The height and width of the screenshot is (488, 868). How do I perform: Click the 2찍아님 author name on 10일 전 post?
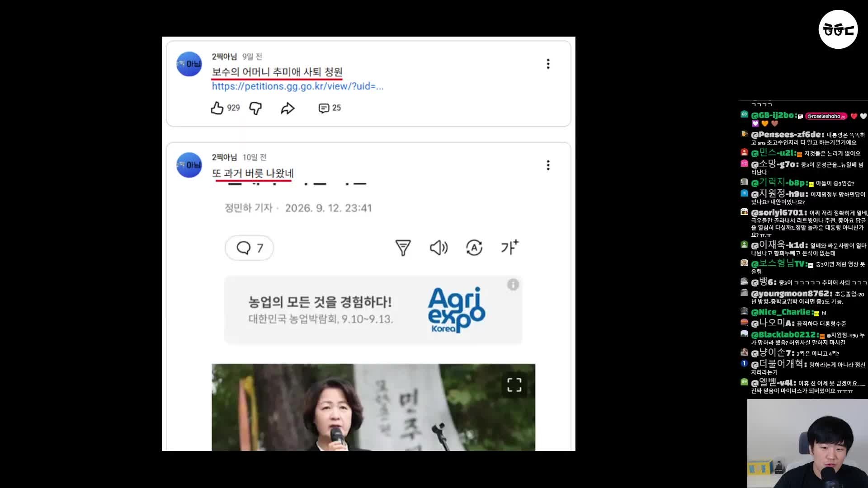click(224, 157)
